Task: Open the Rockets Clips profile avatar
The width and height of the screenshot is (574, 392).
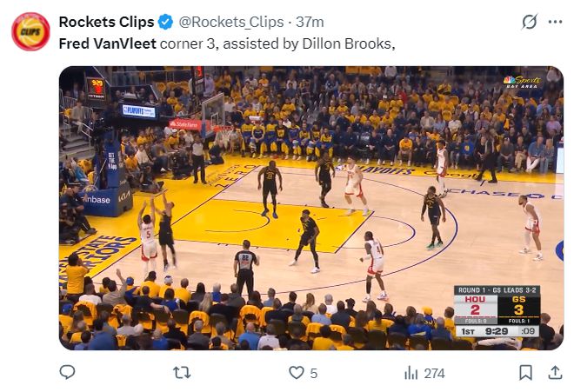Action: 30,31
